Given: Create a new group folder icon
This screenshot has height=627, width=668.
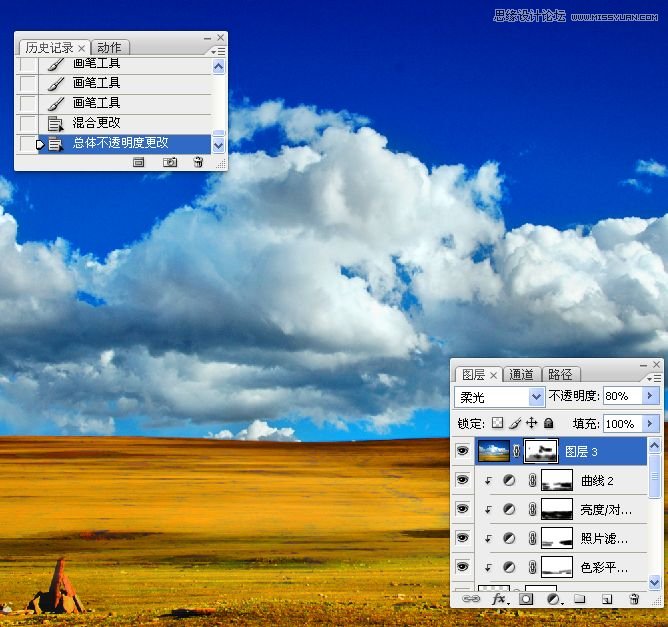Looking at the screenshot, I should [579, 599].
